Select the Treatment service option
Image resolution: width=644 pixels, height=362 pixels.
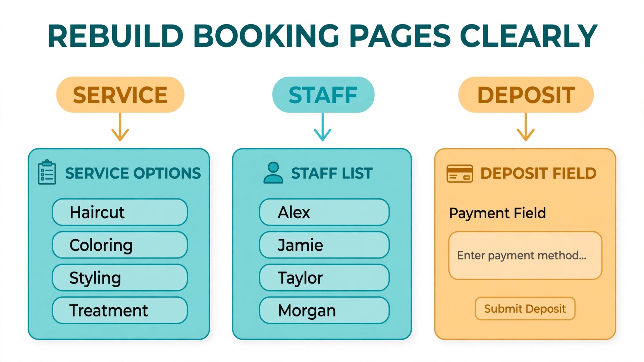pos(120,310)
